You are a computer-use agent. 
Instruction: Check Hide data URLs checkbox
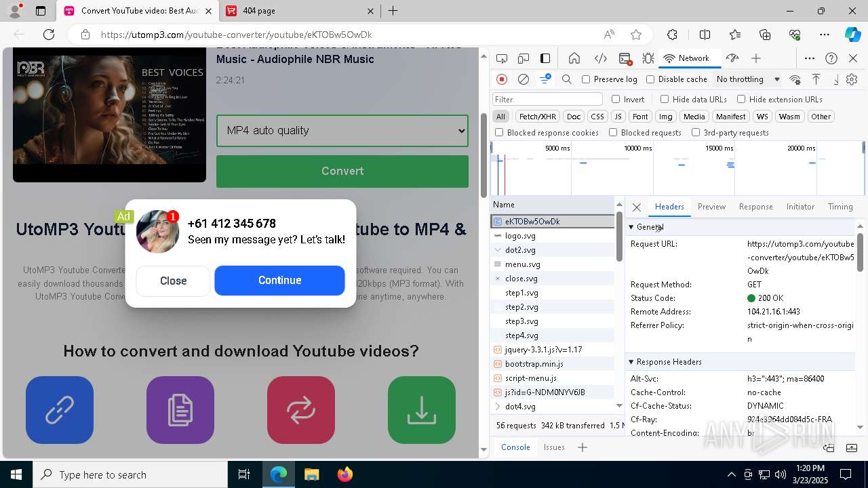(x=665, y=99)
